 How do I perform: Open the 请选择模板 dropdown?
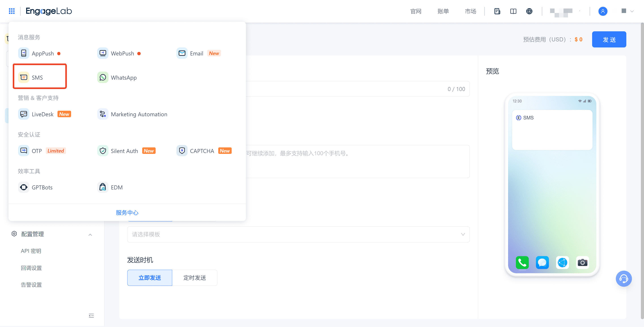tap(298, 234)
